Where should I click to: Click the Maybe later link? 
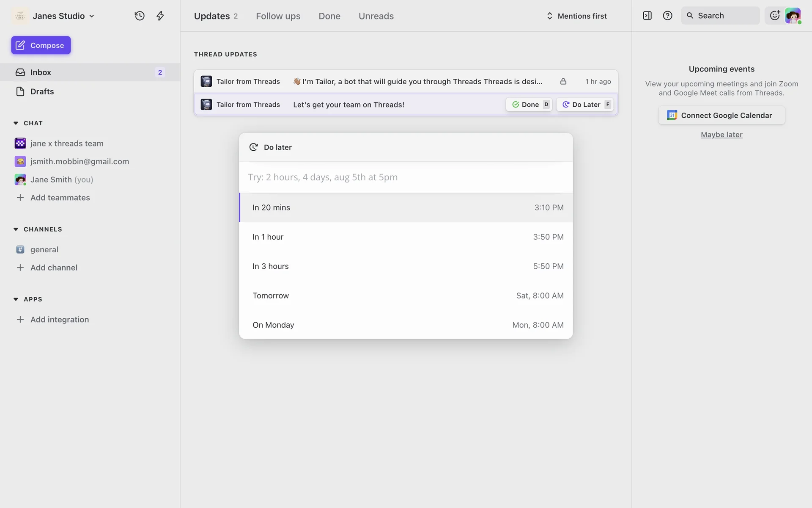(721, 135)
